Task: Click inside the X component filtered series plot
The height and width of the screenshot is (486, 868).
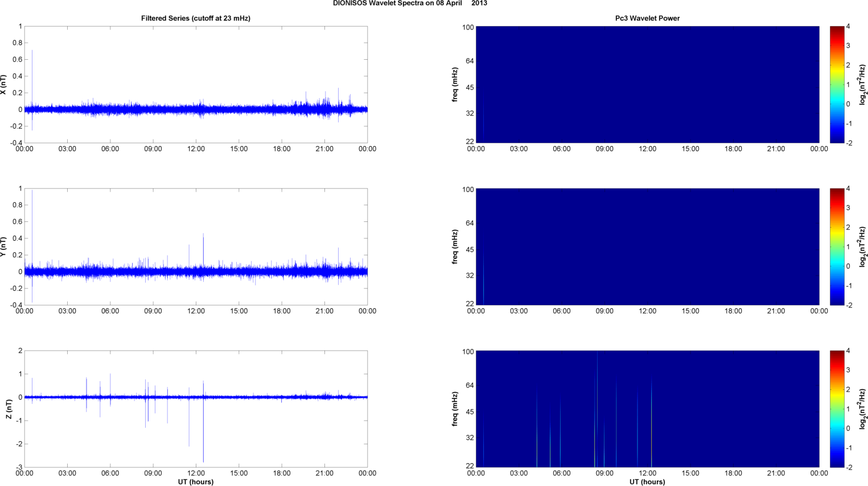Action: [x=196, y=85]
